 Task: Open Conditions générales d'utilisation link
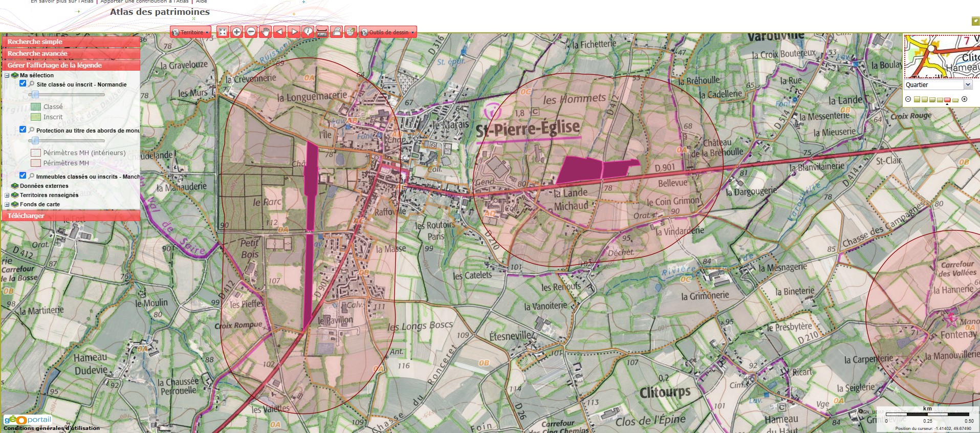52,428
